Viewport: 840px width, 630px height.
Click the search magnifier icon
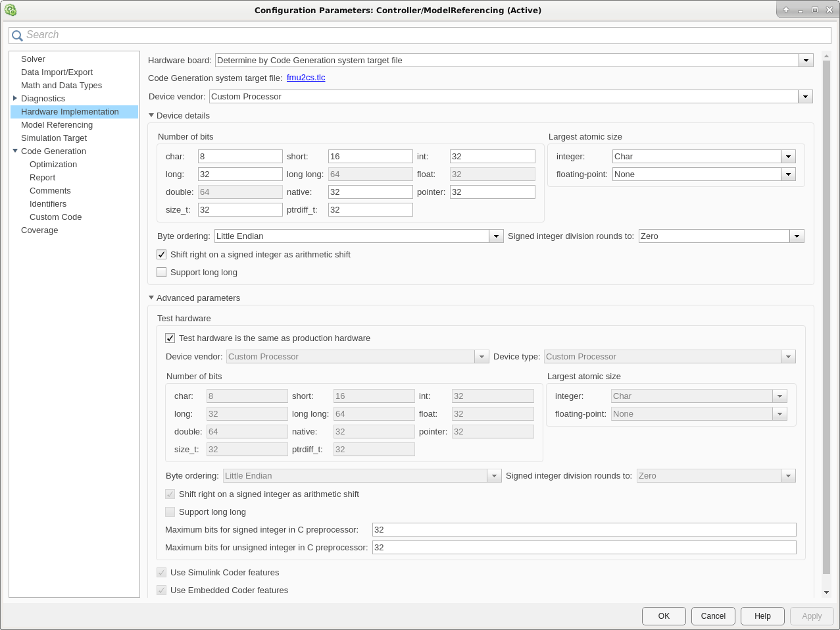point(17,36)
